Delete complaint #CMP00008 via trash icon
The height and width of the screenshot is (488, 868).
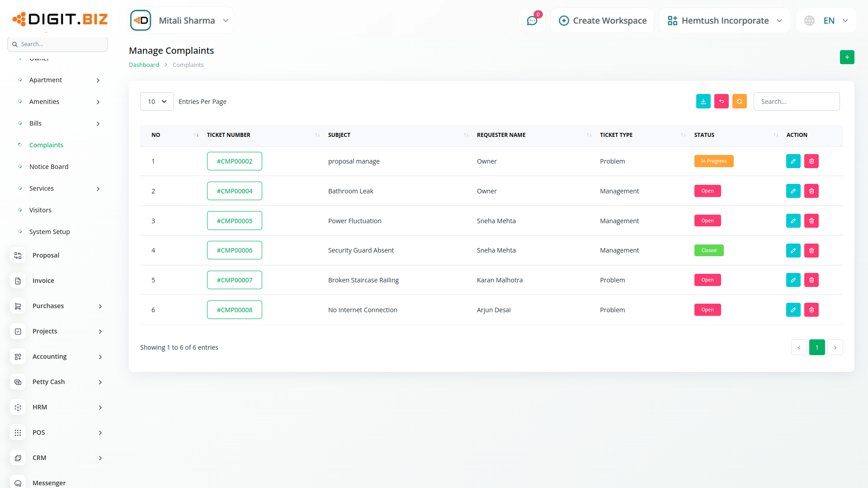[811, 310]
